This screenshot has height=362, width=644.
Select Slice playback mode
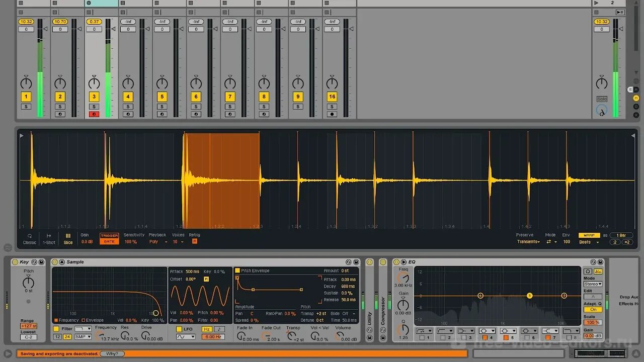click(68, 239)
